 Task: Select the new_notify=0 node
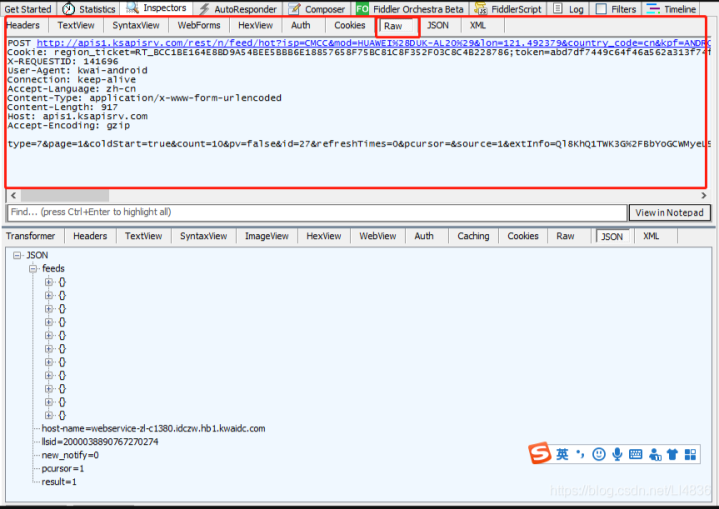70,455
